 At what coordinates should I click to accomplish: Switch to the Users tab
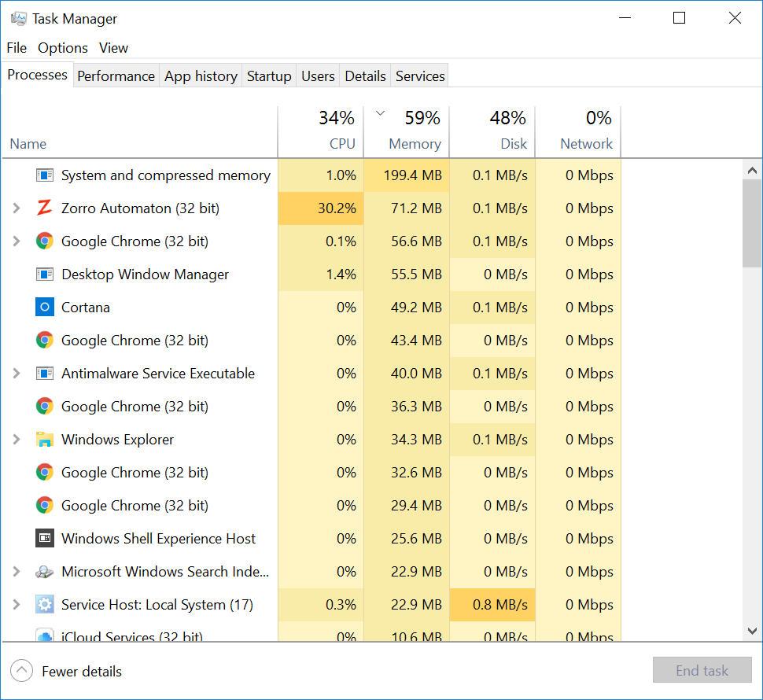[318, 76]
